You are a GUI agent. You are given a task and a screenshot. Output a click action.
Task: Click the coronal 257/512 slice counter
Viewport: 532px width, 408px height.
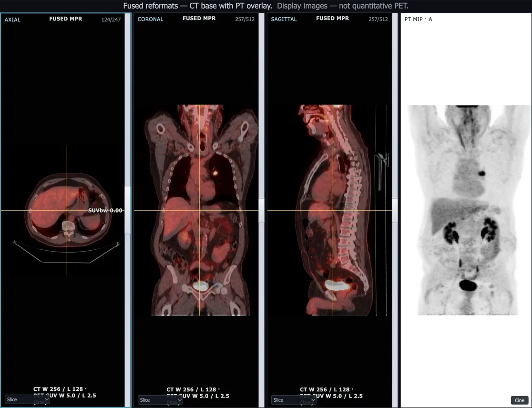[x=245, y=20]
